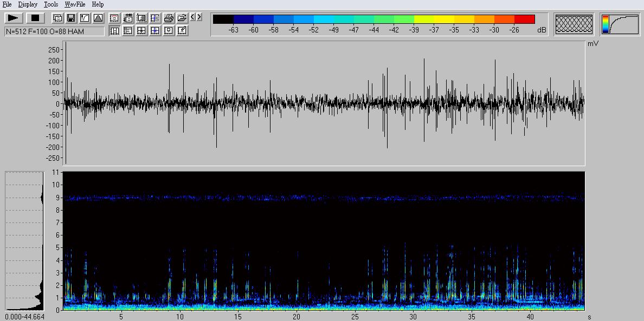
Task: Toggle the pressed vertical-lines grid button
Action: point(114,31)
